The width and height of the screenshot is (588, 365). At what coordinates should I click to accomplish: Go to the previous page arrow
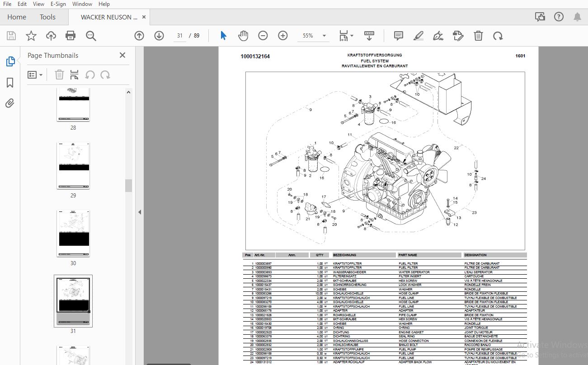click(139, 36)
